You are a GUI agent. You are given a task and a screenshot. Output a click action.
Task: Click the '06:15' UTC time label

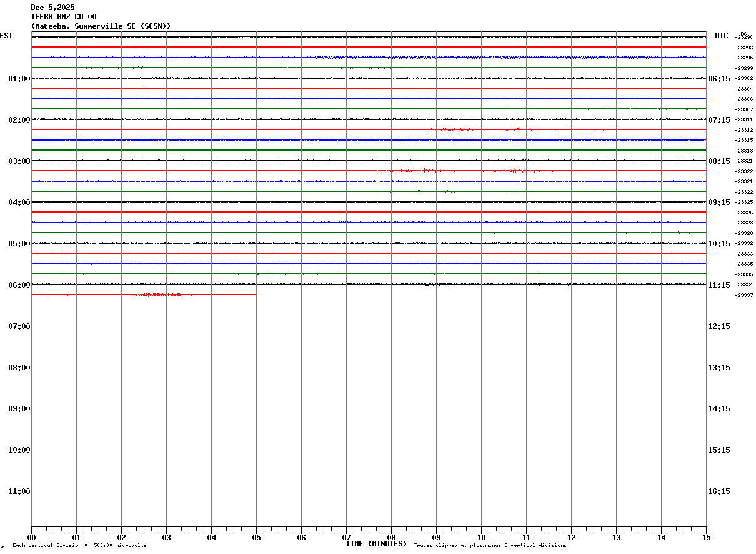719,79
